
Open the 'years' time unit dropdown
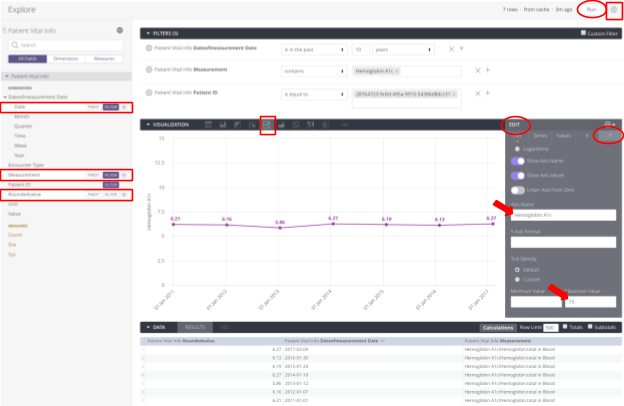pos(410,48)
